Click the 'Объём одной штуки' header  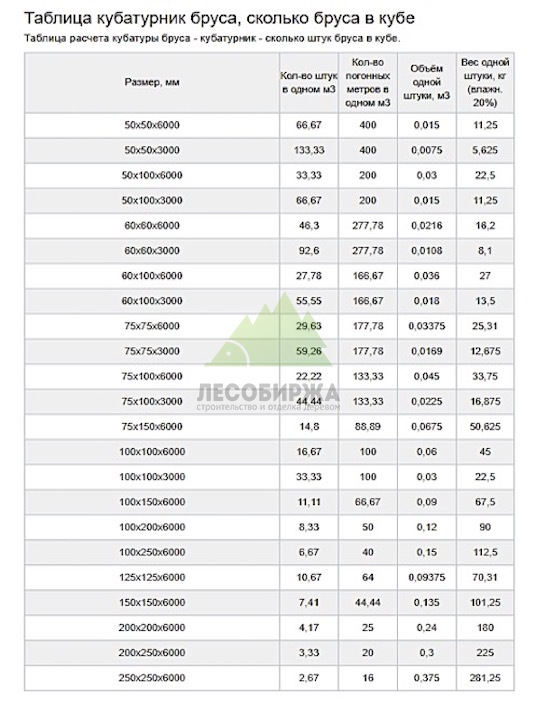point(427,82)
